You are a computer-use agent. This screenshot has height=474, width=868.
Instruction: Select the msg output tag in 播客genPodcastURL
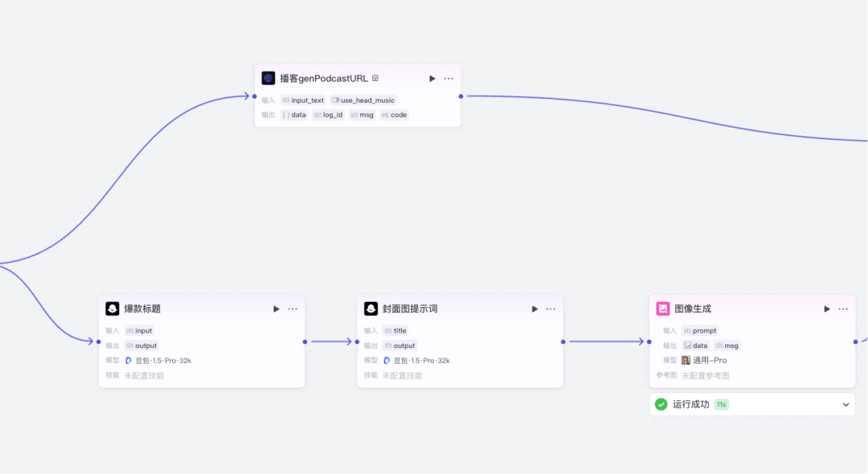point(362,115)
